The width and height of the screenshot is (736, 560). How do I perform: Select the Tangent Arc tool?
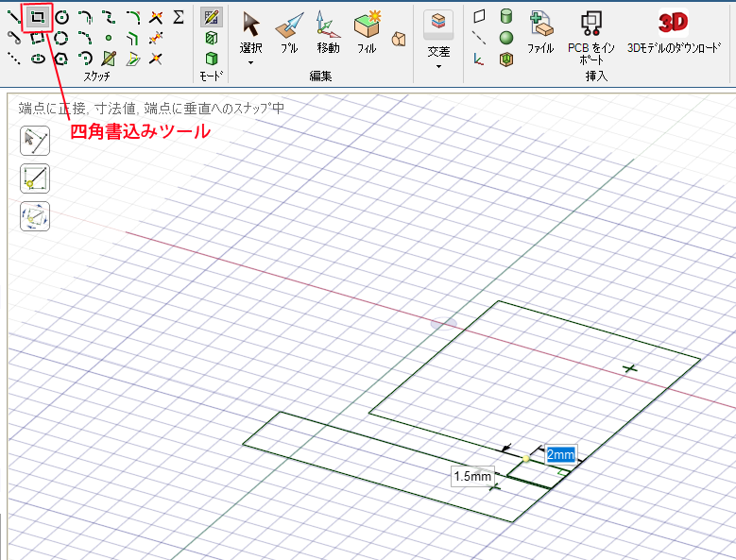[x=85, y=17]
